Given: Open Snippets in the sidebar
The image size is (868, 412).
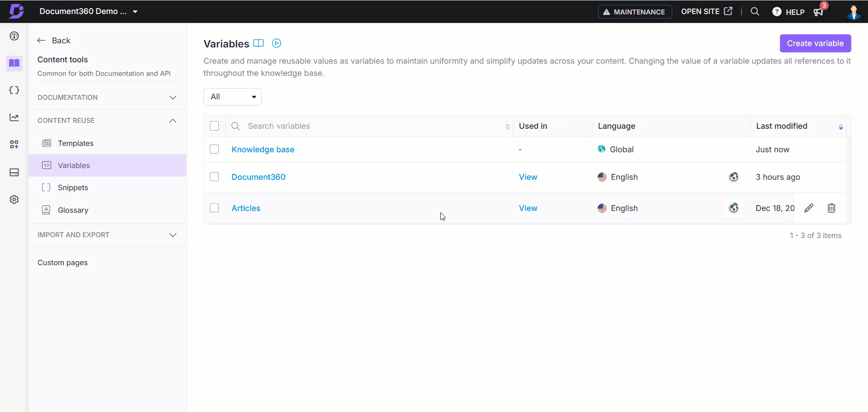Looking at the screenshot, I should tap(107, 187).
